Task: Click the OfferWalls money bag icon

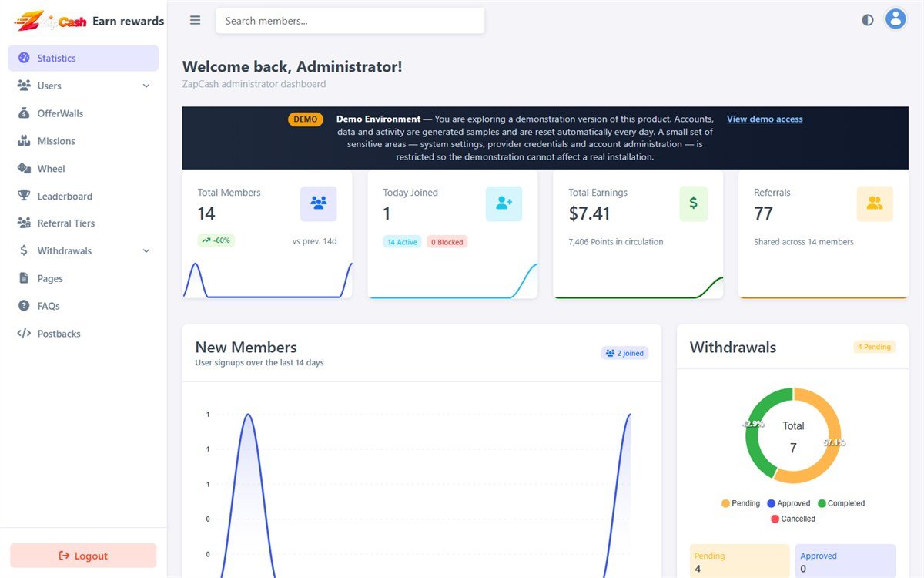Action: pyautogui.click(x=24, y=113)
